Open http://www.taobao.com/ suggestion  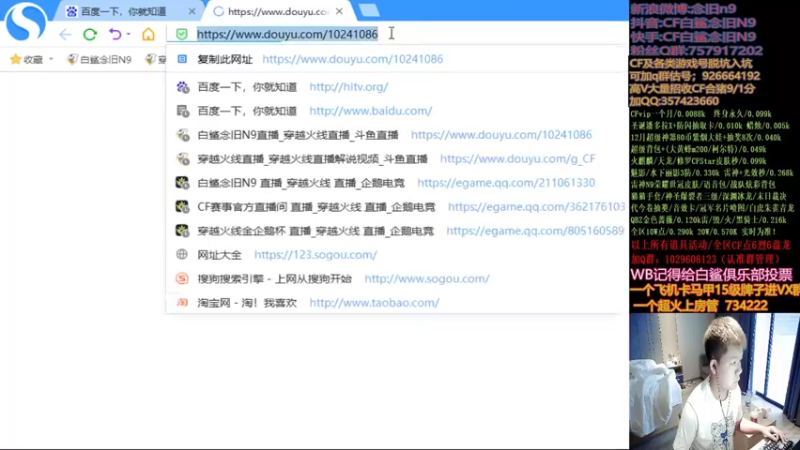pyautogui.click(x=374, y=303)
